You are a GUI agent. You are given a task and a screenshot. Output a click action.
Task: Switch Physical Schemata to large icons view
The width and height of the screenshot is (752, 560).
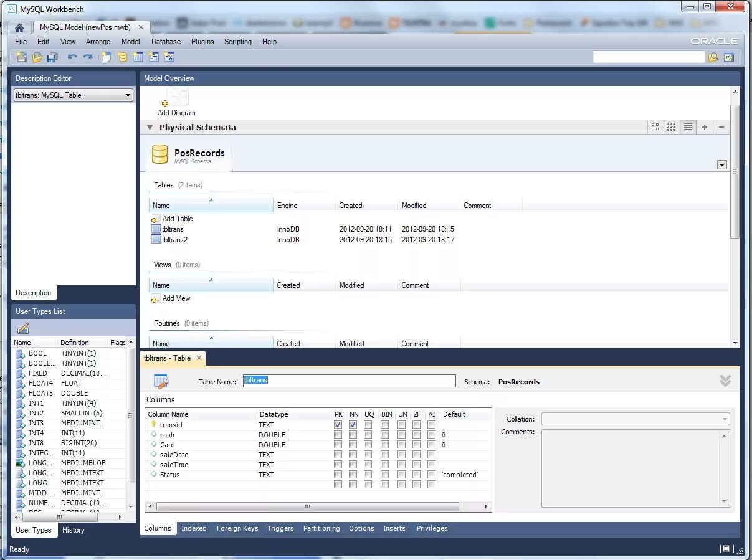(655, 127)
